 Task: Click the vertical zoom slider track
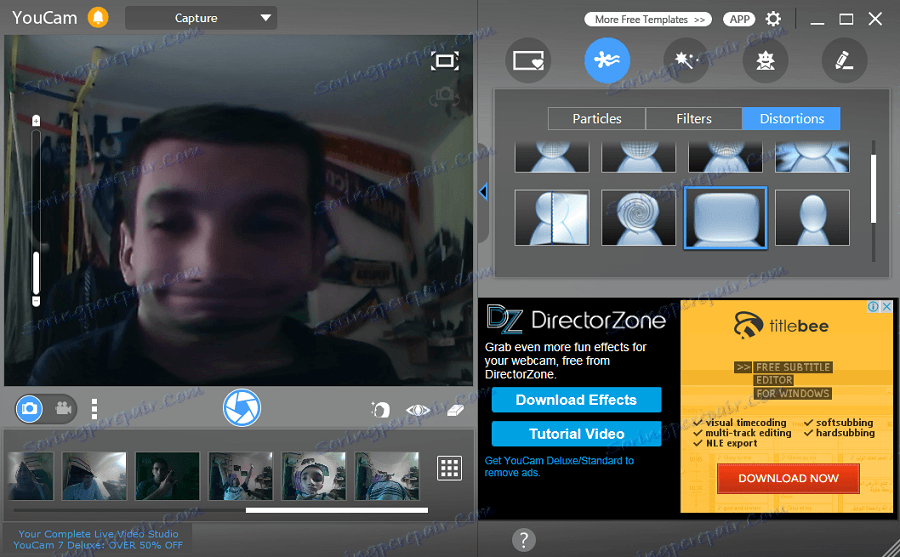click(36, 211)
